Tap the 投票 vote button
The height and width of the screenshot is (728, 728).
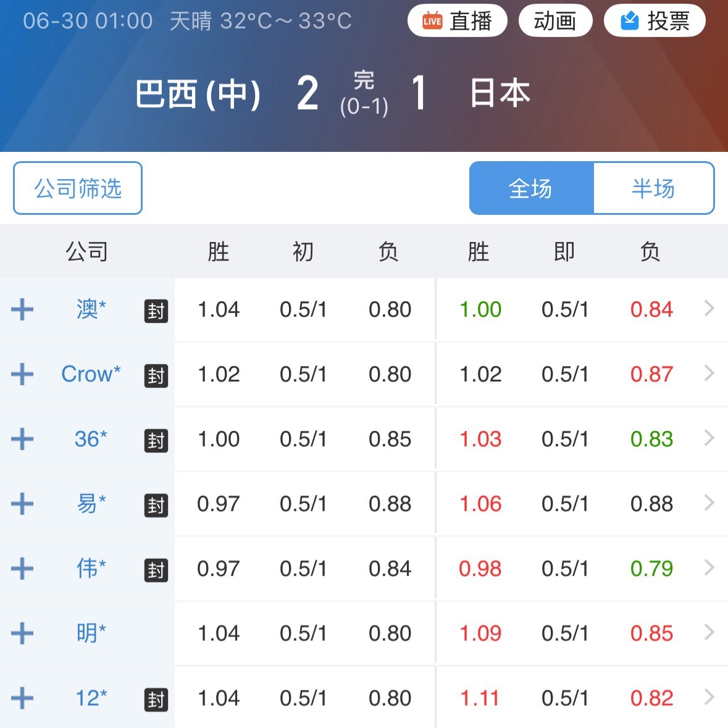point(655,21)
